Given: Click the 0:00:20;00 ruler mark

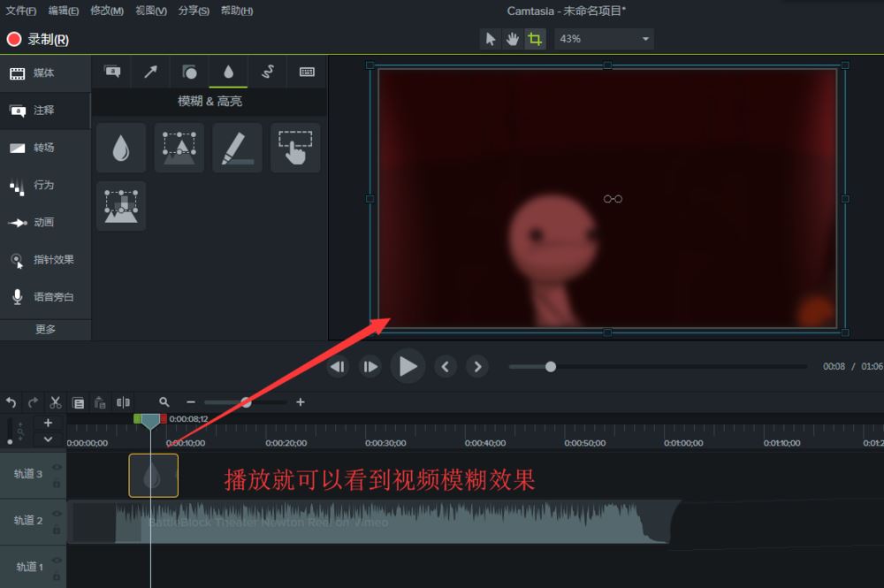Looking at the screenshot, I should [x=286, y=443].
